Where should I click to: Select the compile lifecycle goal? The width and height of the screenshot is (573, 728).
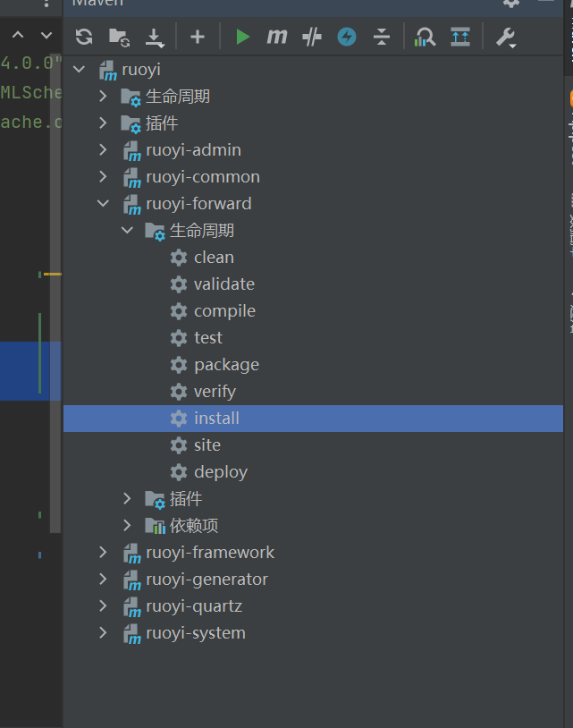coord(224,311)
